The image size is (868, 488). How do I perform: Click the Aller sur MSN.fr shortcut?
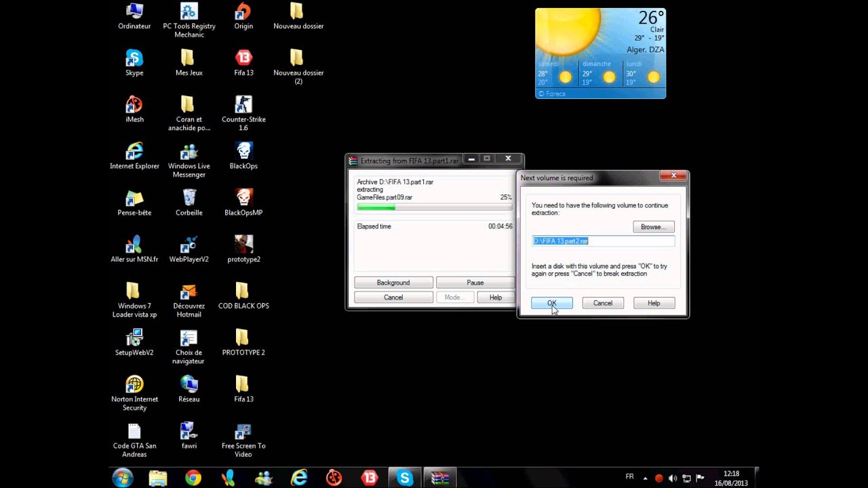(x=134, y=250)
